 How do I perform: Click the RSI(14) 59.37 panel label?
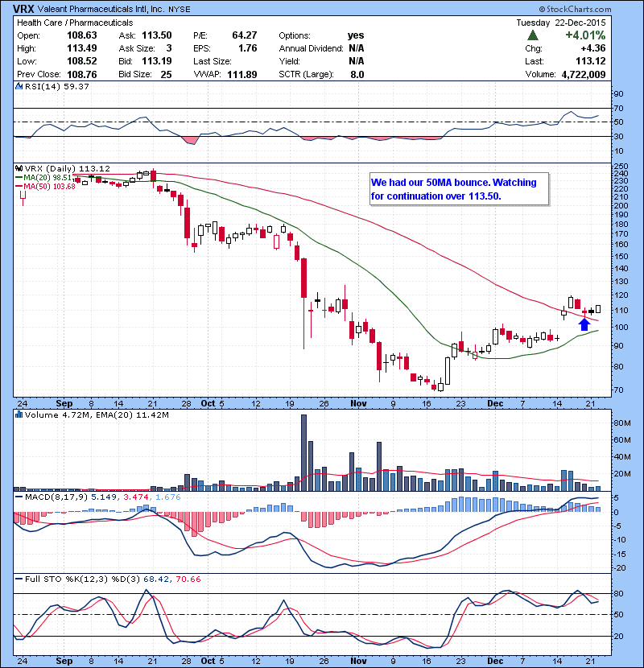pos(57,86)
